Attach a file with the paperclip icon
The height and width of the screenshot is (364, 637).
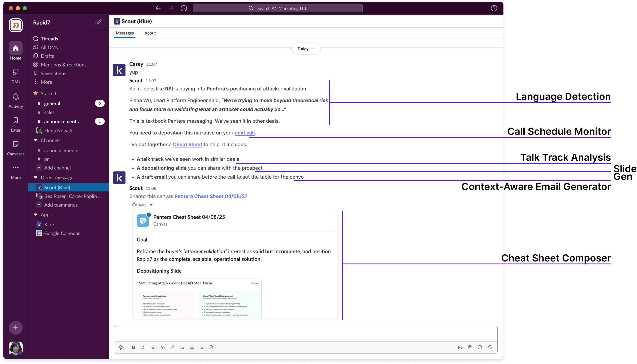[x=490, y=347]
